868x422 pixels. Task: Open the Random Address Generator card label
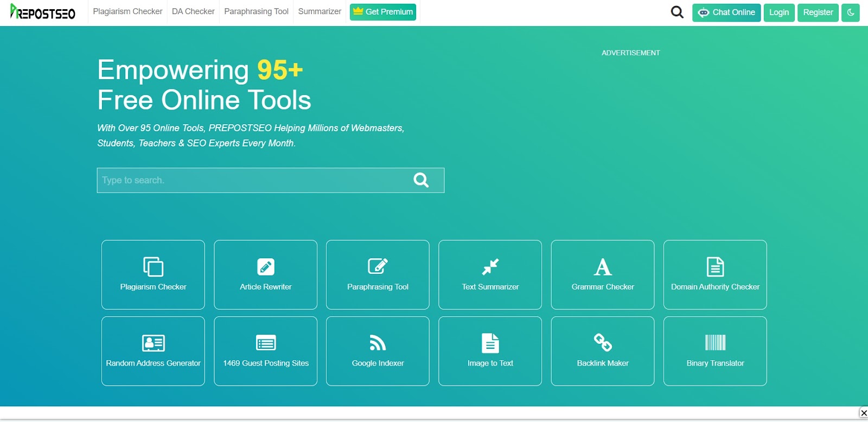click(x=153, y=363)
